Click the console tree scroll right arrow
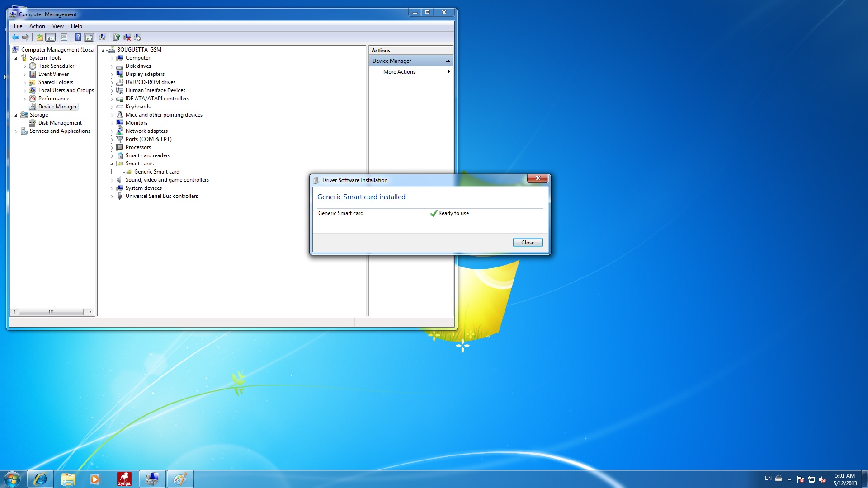The width and height of the screenshot is (868, 488). click(90, 312)
